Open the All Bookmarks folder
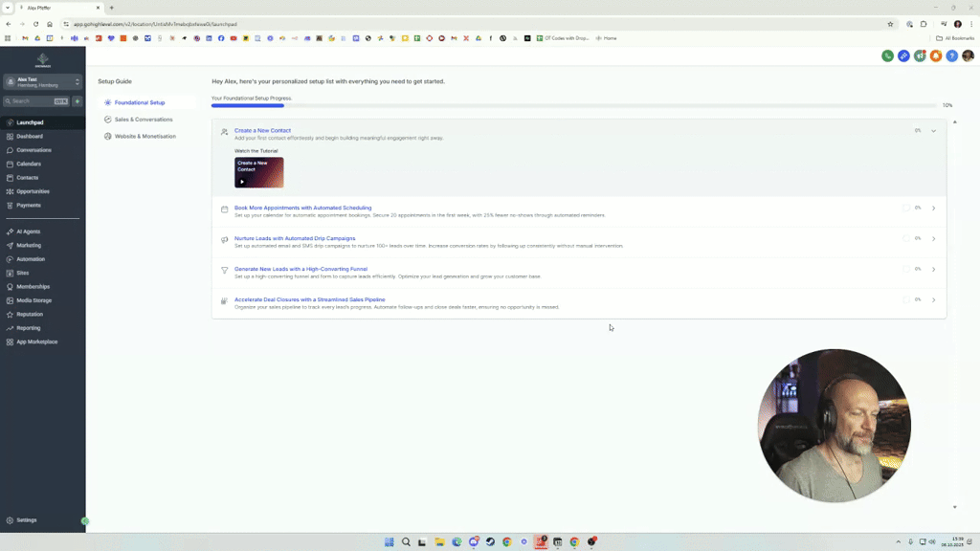This screenshot has height=551, width=980. pos(954,38)
